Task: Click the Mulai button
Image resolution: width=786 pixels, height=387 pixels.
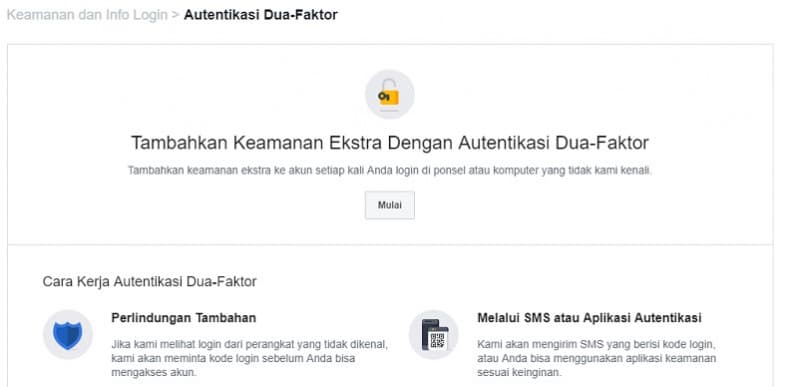Action: click(389, 205)
